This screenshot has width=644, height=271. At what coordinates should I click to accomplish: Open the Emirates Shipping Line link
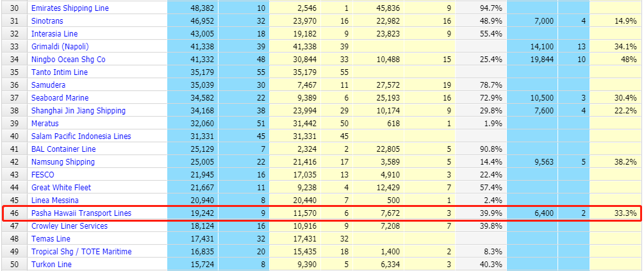coord(70,8)
